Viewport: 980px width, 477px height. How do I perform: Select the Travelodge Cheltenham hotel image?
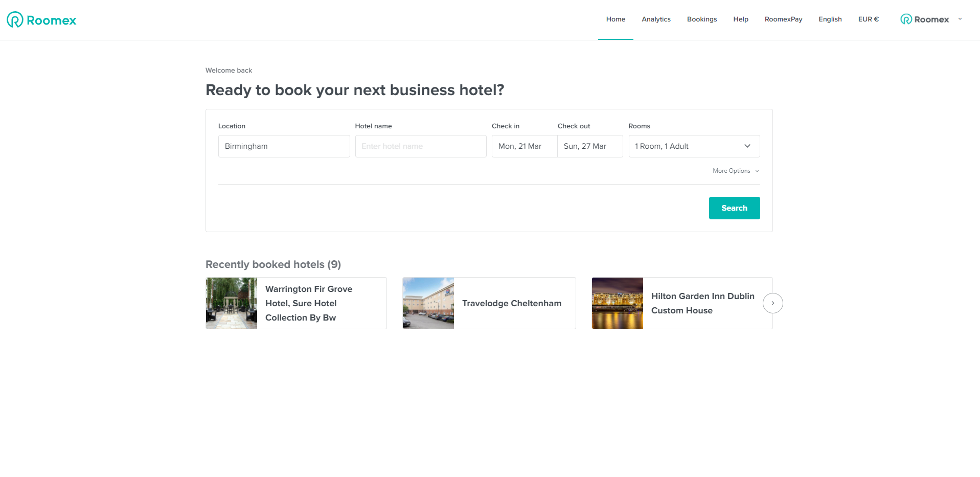tap(428, 303)
